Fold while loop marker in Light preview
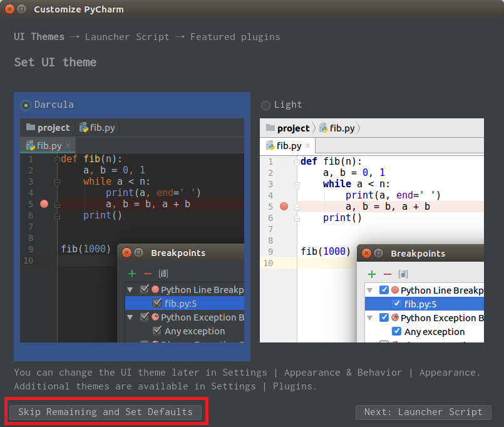This screenshot has height=427, width=504. pos(297,185)
